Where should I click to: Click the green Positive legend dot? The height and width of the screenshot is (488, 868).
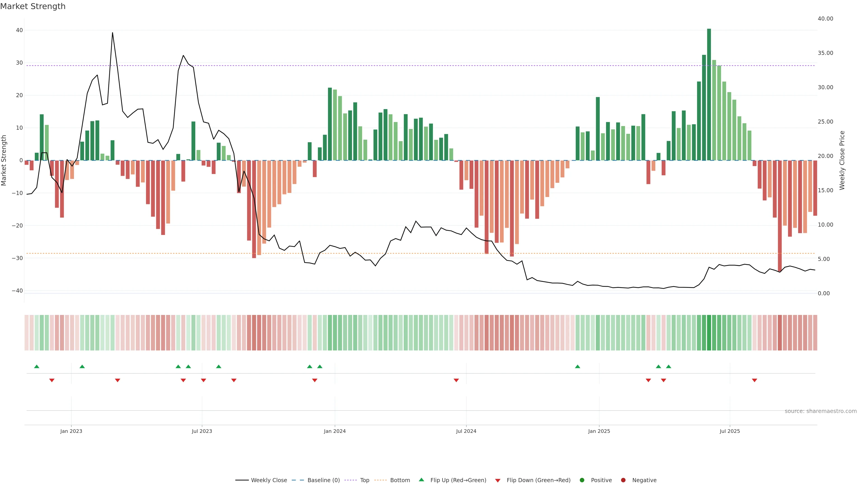pos(582,480)
